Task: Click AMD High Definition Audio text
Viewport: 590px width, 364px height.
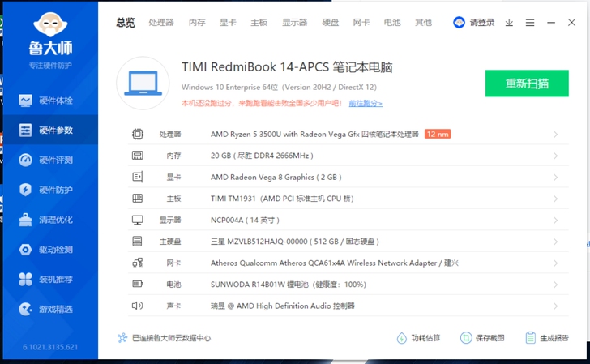Action: click(x=283, y=306)
